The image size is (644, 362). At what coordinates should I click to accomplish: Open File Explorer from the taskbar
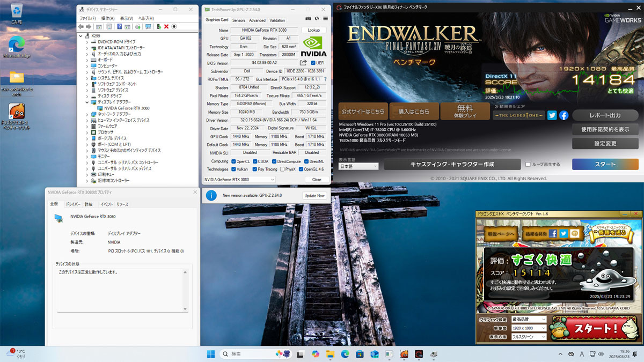[x=330, y=353]
